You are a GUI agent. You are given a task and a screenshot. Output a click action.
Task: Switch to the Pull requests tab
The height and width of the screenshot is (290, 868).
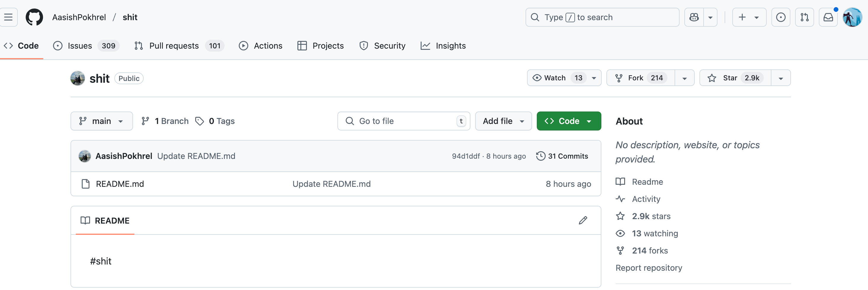(x=179, y=46)
